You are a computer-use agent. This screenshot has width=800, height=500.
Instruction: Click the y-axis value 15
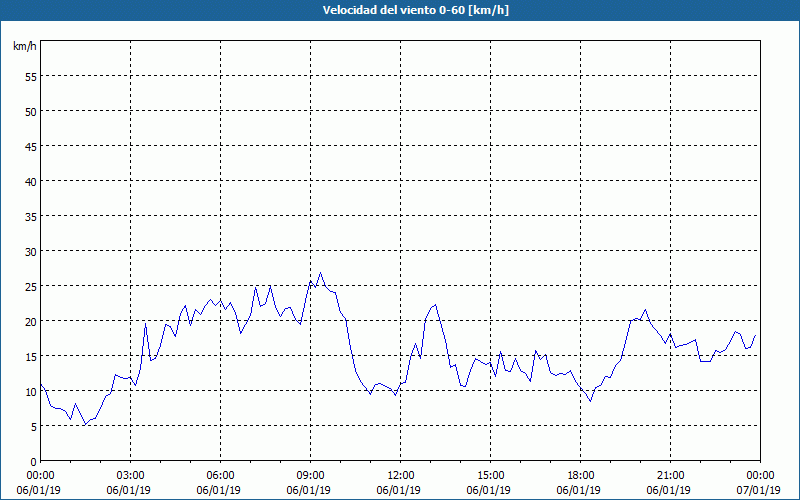point(31,356)
